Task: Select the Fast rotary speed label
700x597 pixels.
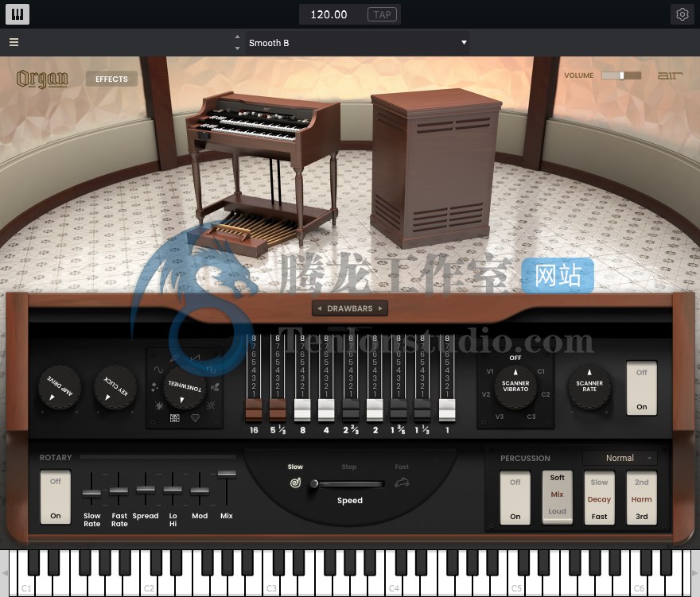Action: coord(402,467)
